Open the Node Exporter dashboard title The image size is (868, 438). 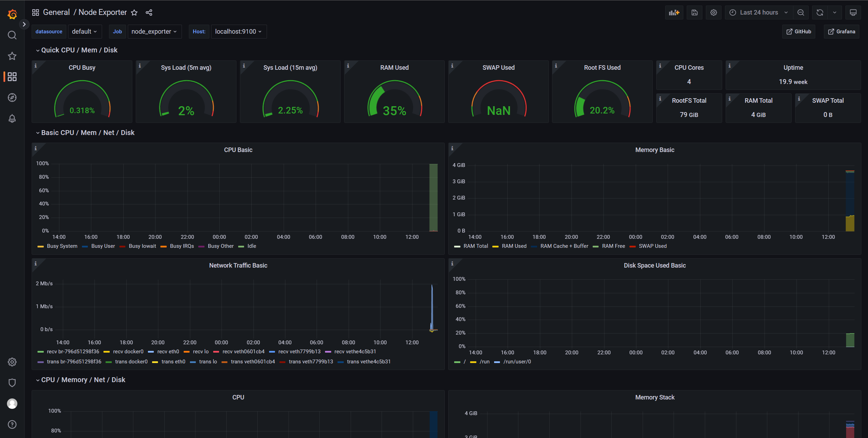(103, 12)
